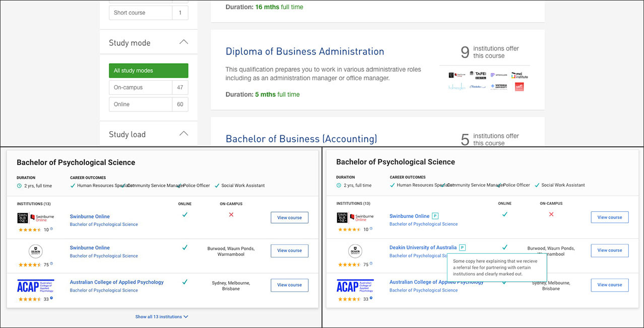644x328 pixels.
Task: Click 'View course' for ACAP in left panel
Action: 289,285
